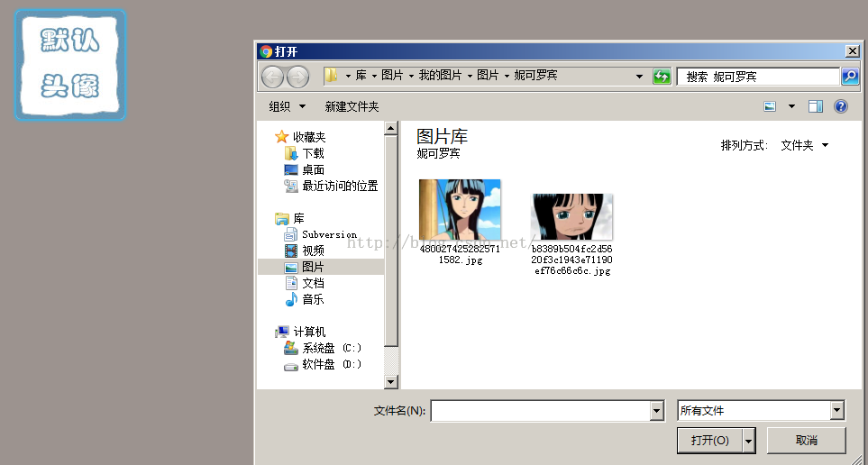Click the 视频 film icon

tap(291, 251)
